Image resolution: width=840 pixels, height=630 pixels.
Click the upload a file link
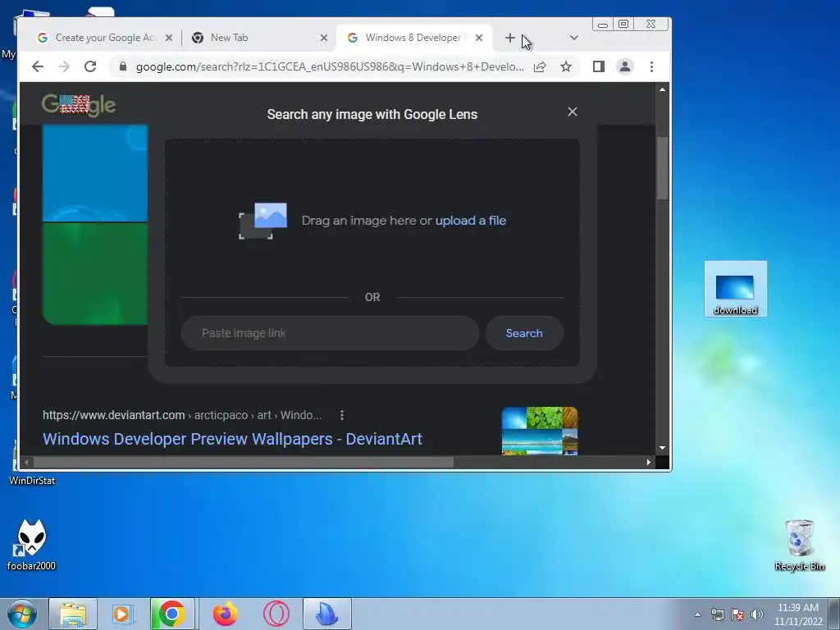470,220
